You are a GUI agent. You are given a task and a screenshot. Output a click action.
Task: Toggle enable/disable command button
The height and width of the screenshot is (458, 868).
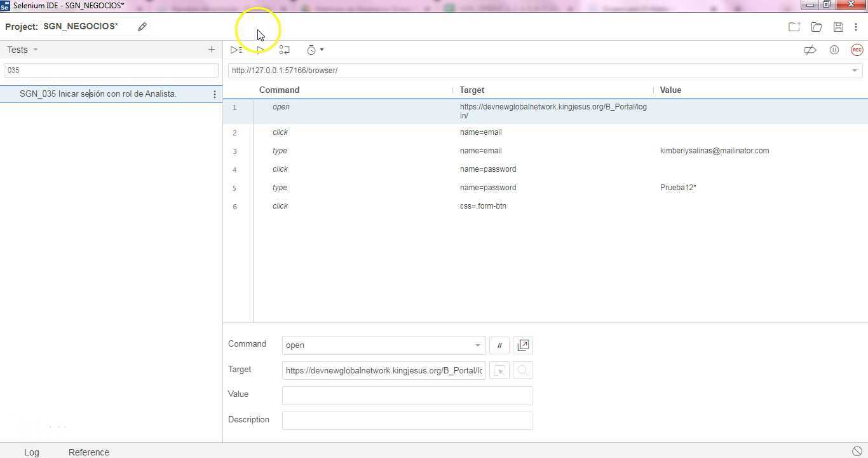pyautogui.click(x=499, y=345)
